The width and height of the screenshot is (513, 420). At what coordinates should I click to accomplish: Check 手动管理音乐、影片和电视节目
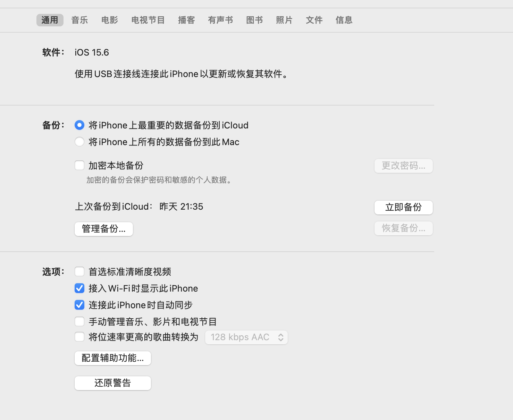pyautogui.click(x=79, y=321)
